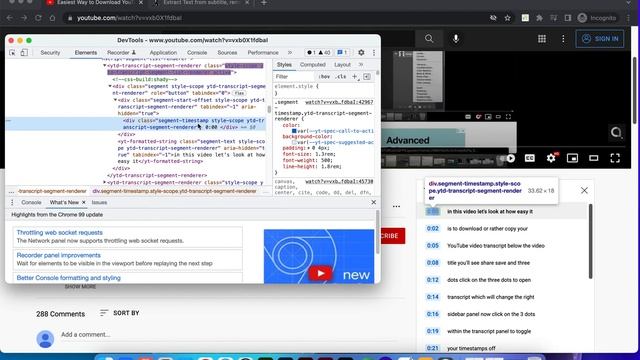
Task: Open Recorder panel improvements link
Action: pyautogui.click(x=58, y=255)
